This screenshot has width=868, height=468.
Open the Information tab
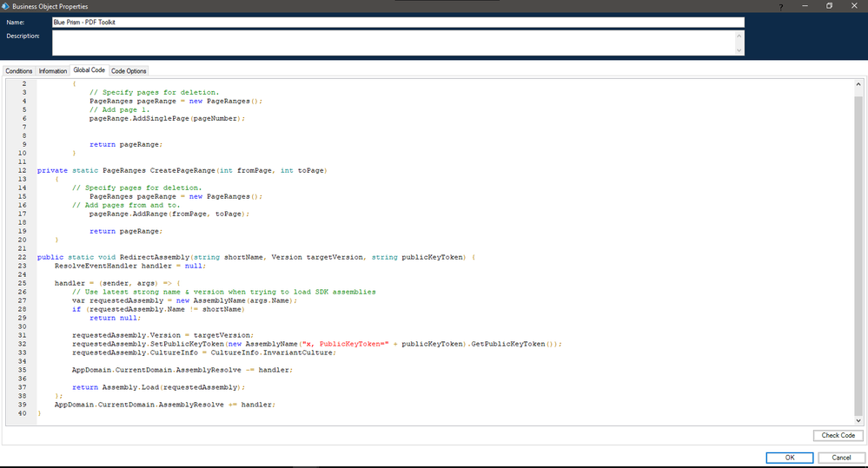[x=52, y=70]
